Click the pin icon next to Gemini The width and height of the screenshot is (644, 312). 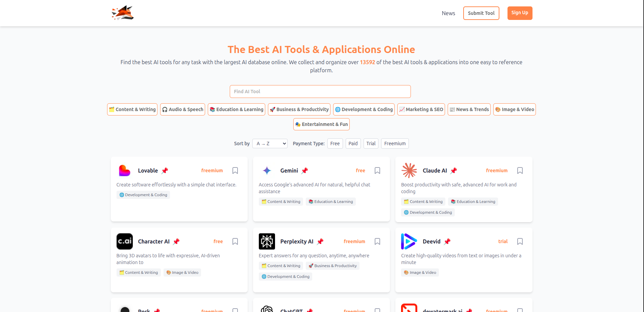point(305,171)
